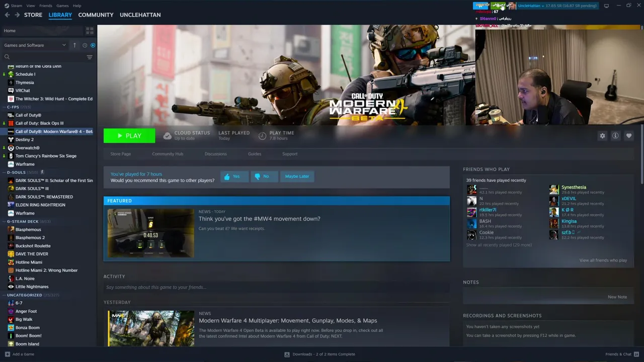The image size is (644, 362).
Task: Switch to the STORE tab
Action: 33,15
